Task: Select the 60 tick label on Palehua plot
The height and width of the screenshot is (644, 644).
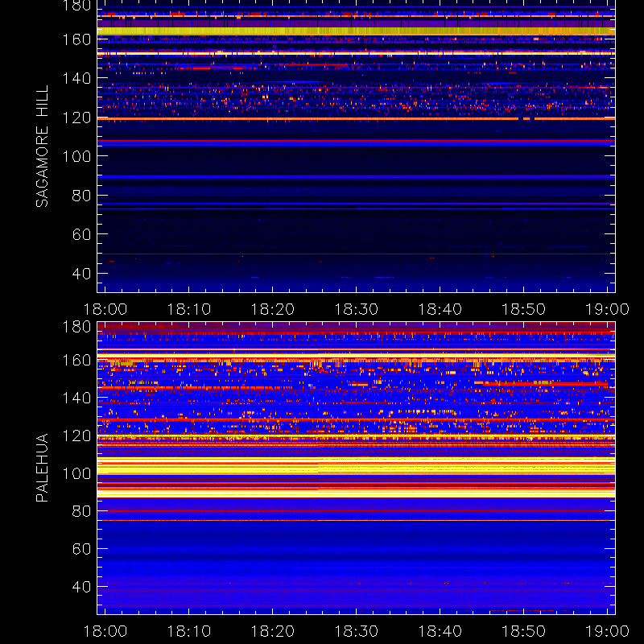Action: (81, 549)
